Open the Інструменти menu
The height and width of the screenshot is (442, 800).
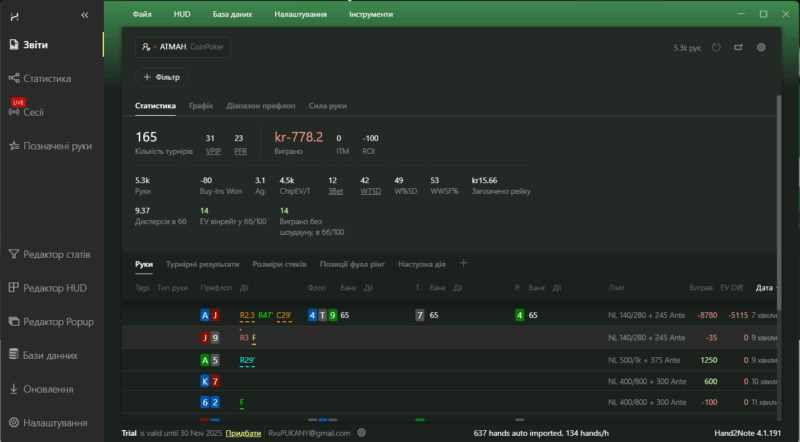371,15
